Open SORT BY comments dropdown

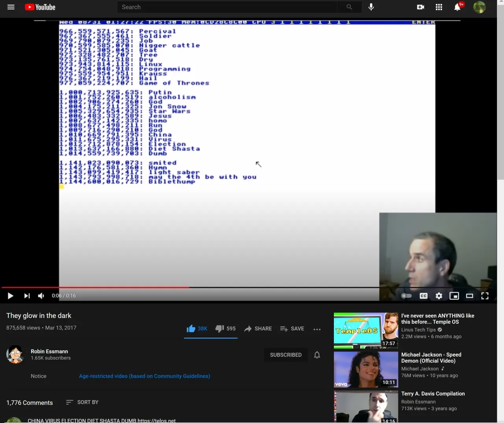(82, 402)
